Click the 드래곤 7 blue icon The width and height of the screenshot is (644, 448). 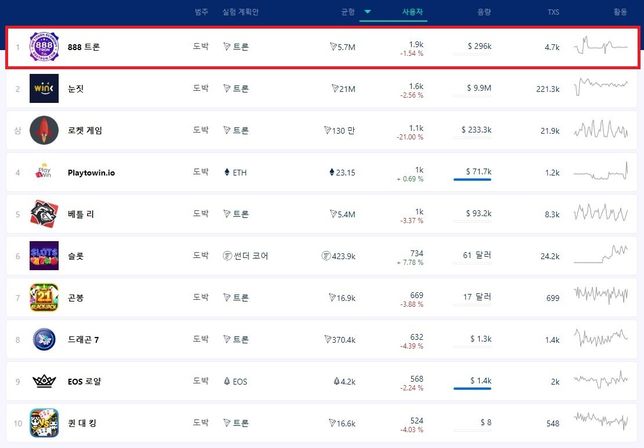(44, 339)
